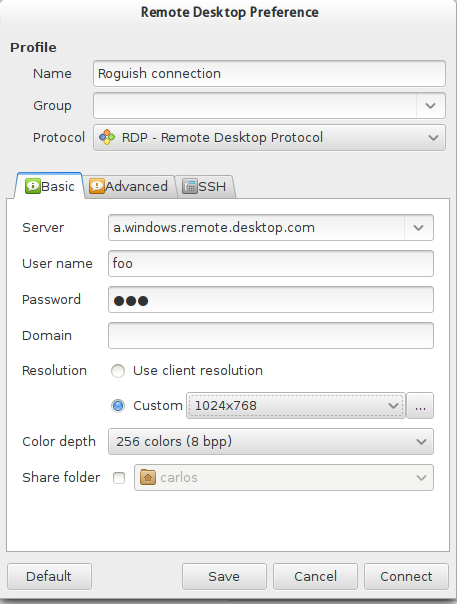Click the orange Advanced tab icon
Screen dimensions: 457x604
point(97,186)
